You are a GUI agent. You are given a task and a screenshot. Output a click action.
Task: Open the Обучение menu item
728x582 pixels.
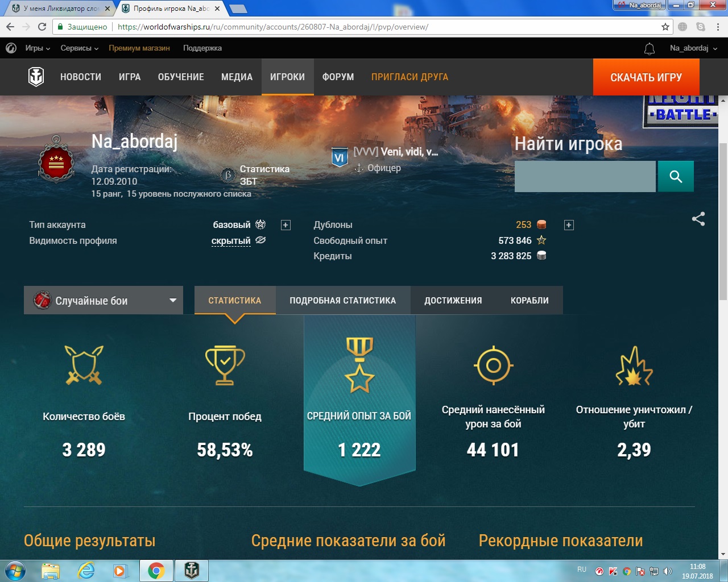181,77
